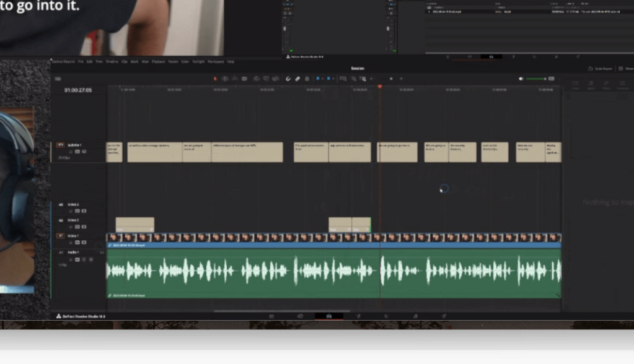Image resolution: width=634 pixels, height=364 pixels.
Task: Click the timecode field 01:00:27:05
Action: click(78, 90)
